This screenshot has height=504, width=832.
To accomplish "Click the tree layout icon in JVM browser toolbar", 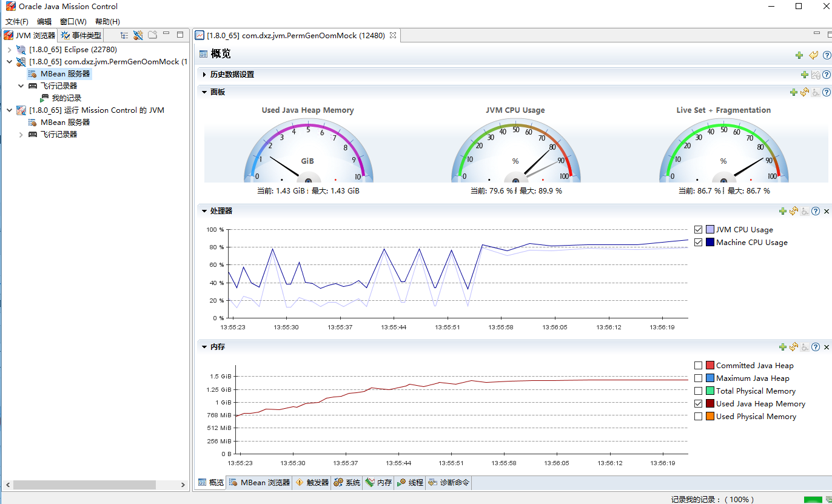I will (x=124, y=35).
